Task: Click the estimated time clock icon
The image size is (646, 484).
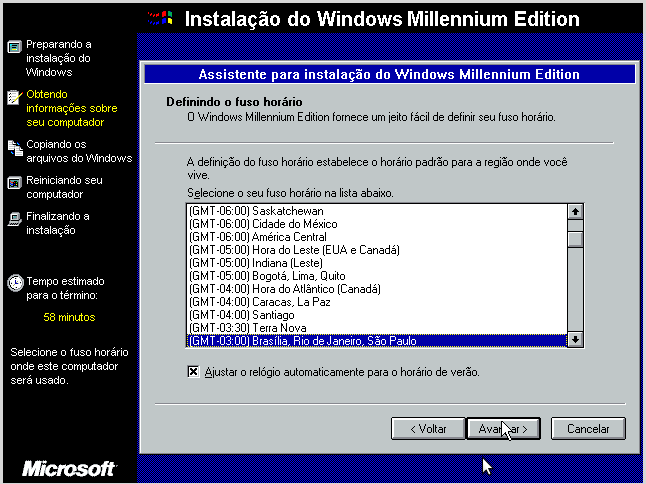Action: click(15, 283)
